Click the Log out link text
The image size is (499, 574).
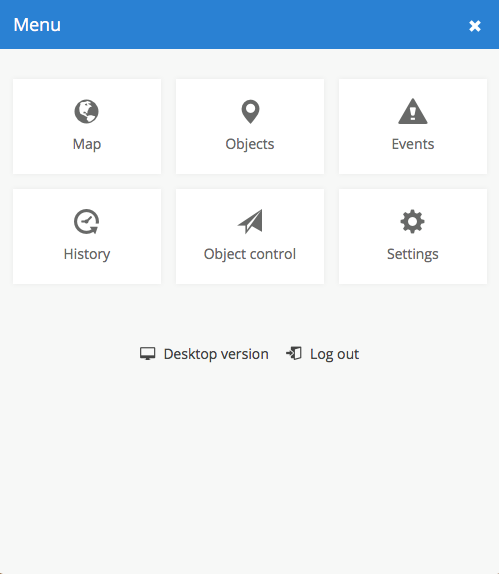[334, 354]
